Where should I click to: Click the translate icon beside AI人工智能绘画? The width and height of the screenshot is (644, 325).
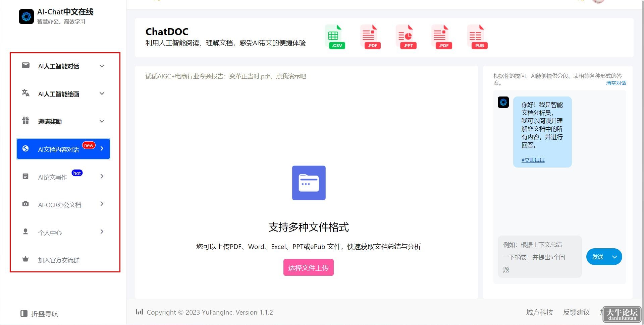tap(25, 93)
